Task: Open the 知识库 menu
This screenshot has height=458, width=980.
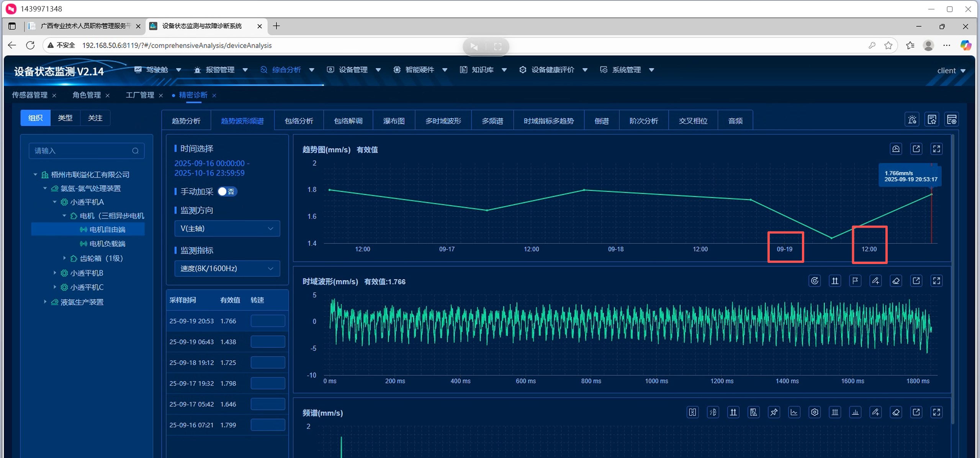Action: point(483,70)
